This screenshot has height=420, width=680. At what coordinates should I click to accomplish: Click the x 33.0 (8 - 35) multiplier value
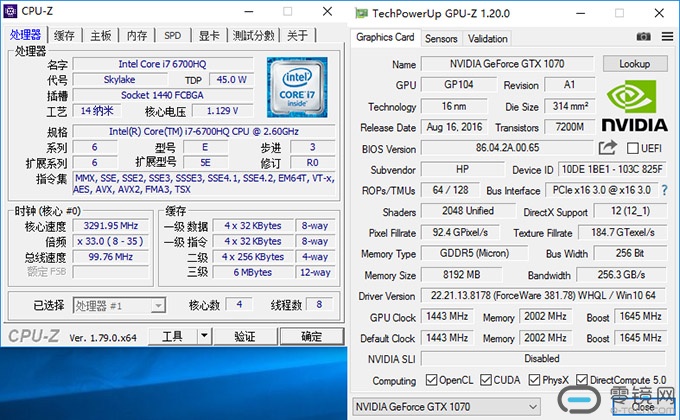pos(111,241)
